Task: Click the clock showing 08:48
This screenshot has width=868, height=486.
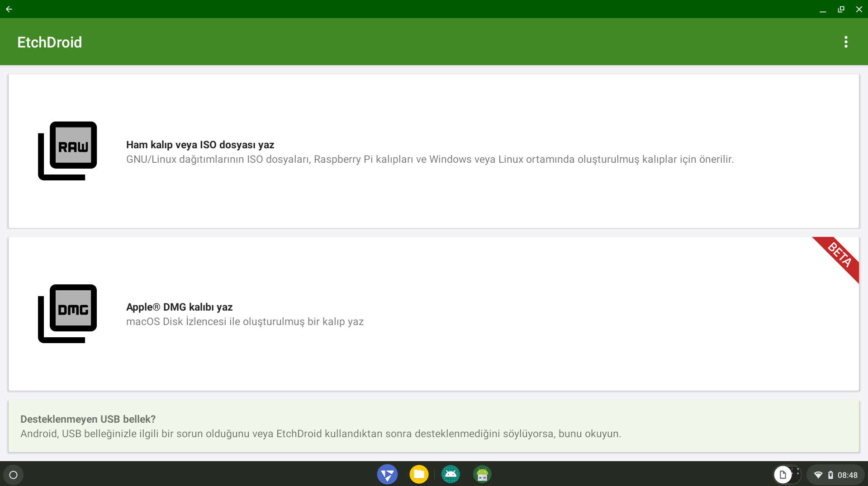Action: tap(847, 475)
